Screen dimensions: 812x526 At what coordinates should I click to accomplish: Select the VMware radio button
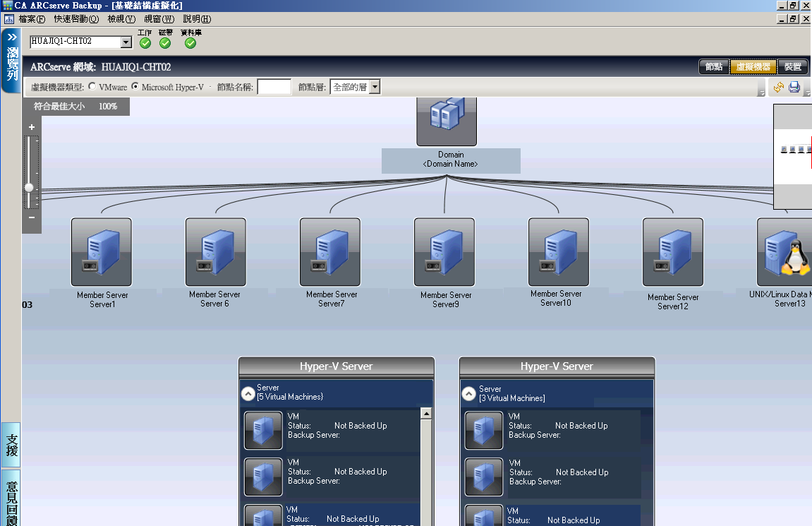point(92,87)
